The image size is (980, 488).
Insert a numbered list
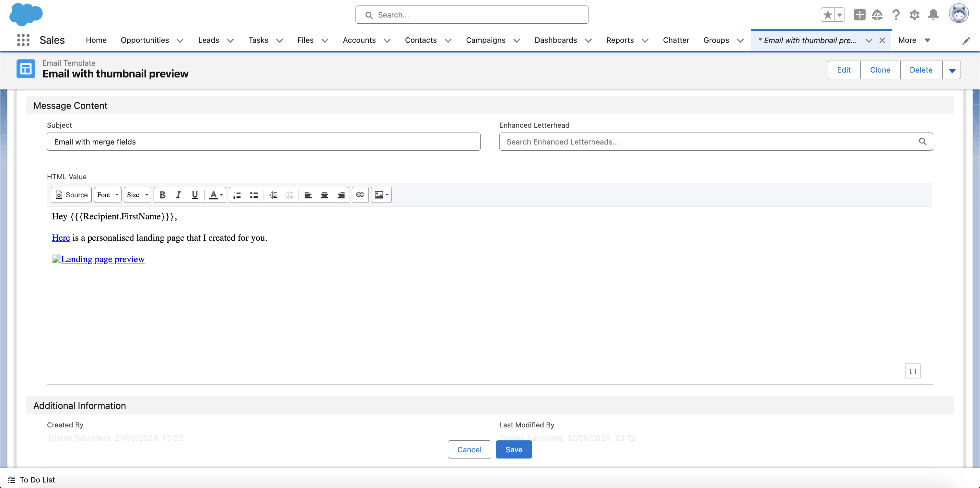[x=237, y=195]
